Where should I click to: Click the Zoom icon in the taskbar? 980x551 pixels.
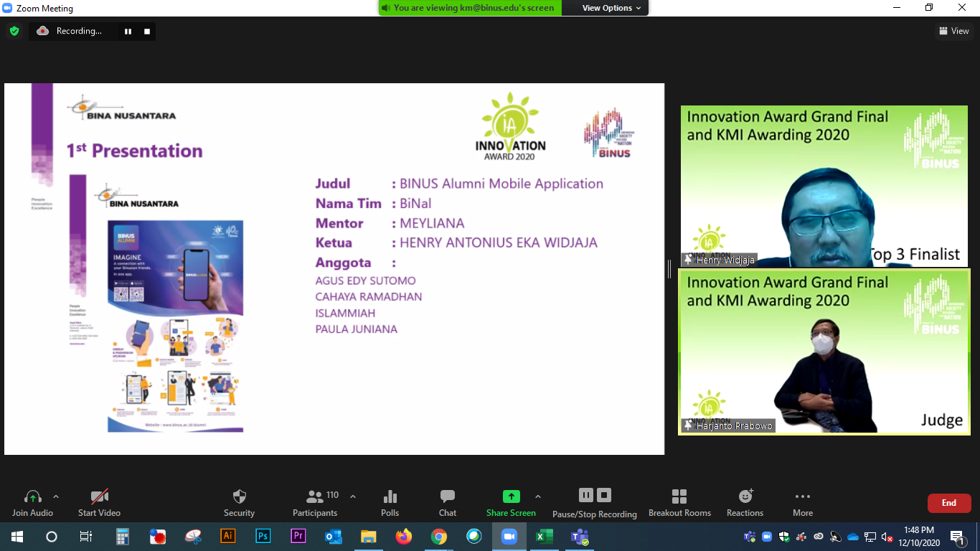click(x=509, y=537)
